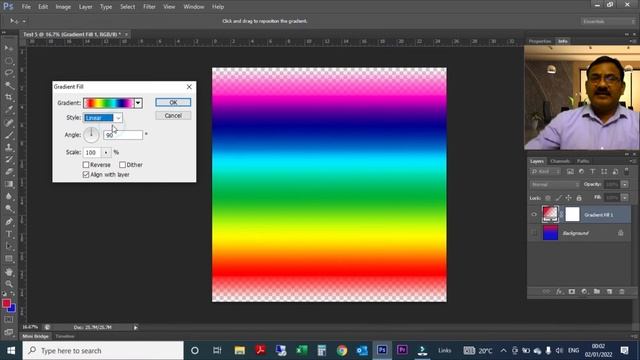The image size is (640, 360).
Task: Create new fill or adjustment layer
Action: point(584,291)
